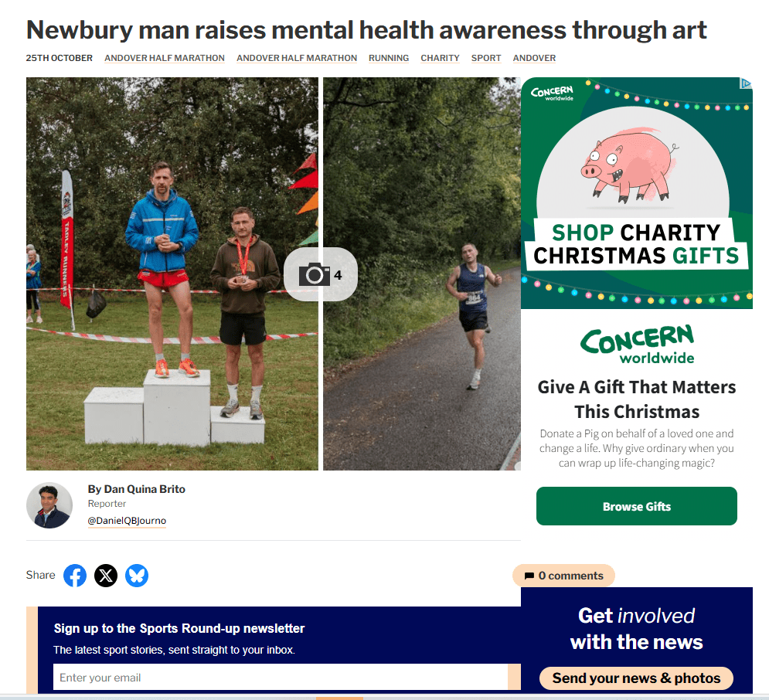The width and height of the screenshot is (769, 700).
Task: Open the Sport tag
Action: click(x=486, y=58)
